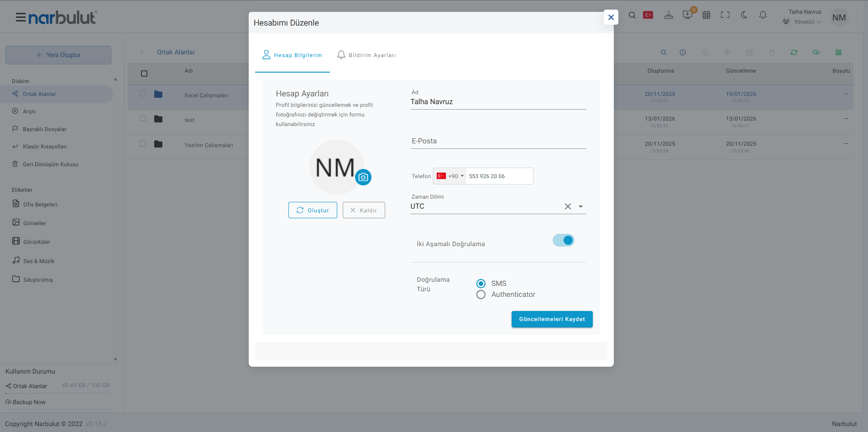Open the calendar icon in header
Screen dimensions: 868x432
[706, 15]
